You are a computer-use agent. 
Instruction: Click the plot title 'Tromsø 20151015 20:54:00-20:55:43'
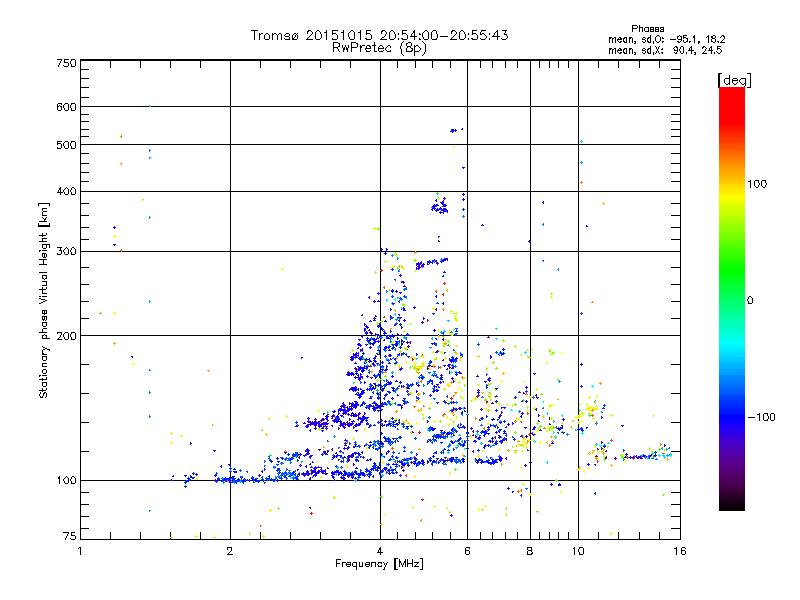[379, 35]
